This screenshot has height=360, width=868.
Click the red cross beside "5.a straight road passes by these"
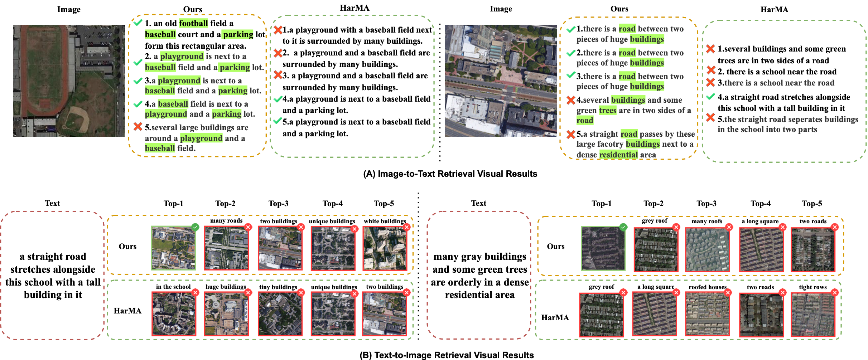tap(571, 134)
